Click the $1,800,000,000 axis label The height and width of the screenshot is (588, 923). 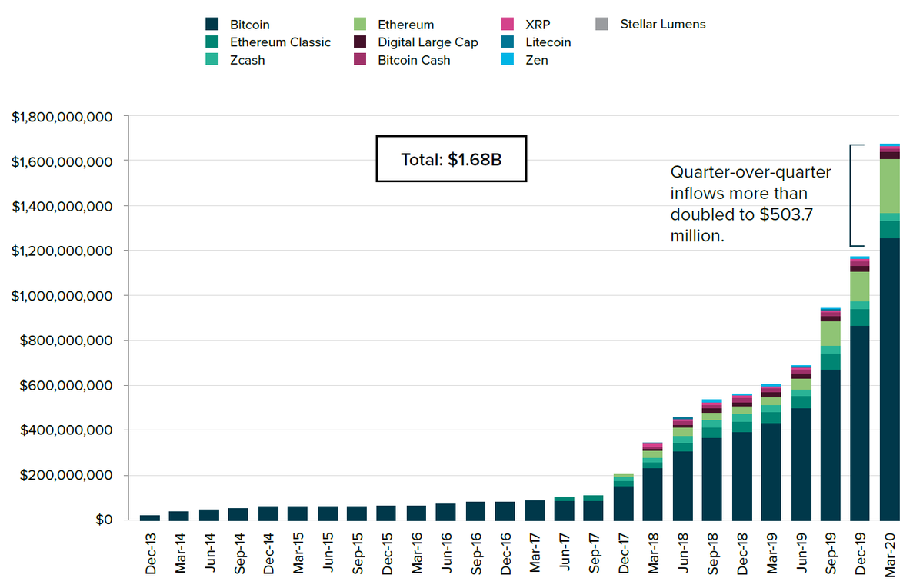pyautogui.click(x=62, y=117)
